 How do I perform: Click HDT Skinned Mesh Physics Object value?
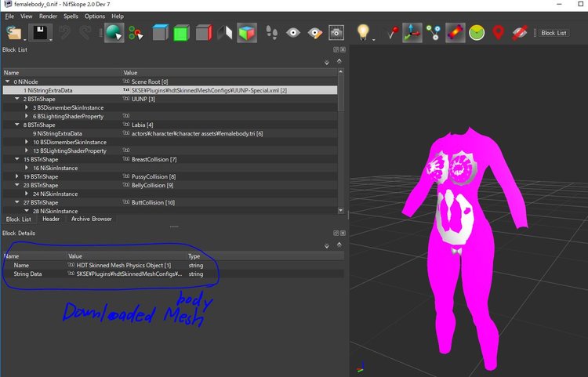coord(123,266)
